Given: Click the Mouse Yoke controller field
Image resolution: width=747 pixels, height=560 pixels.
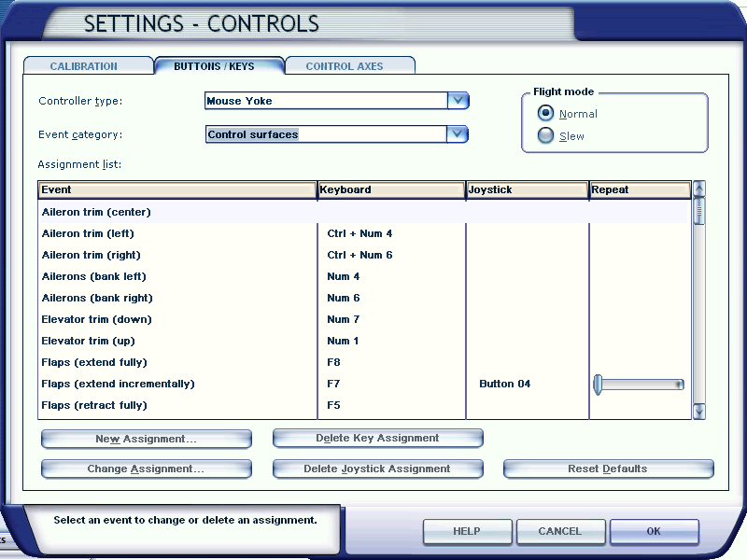Looking at the screenshot, I should click(326, 101).
